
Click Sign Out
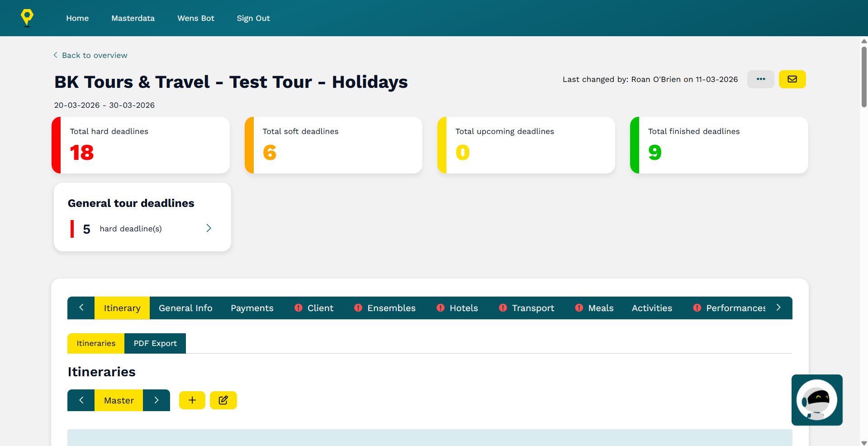click(x=253, y=18)
